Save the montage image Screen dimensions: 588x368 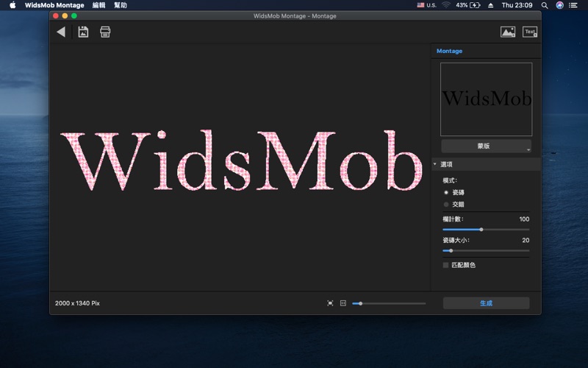[x=83, y=32]
